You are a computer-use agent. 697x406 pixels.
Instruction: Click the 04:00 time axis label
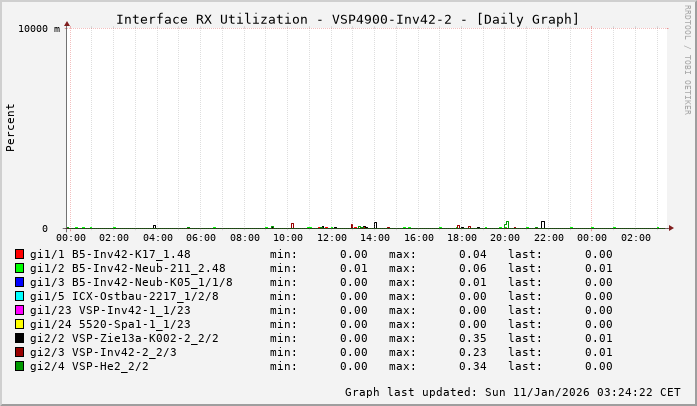158,238
